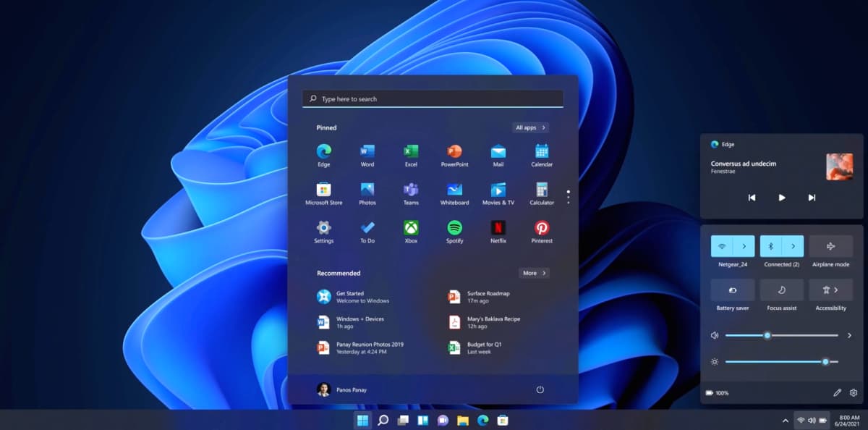Skip to the previous media track
The width and height of the screenshot is (868, 430).
(x=752, y=198)
